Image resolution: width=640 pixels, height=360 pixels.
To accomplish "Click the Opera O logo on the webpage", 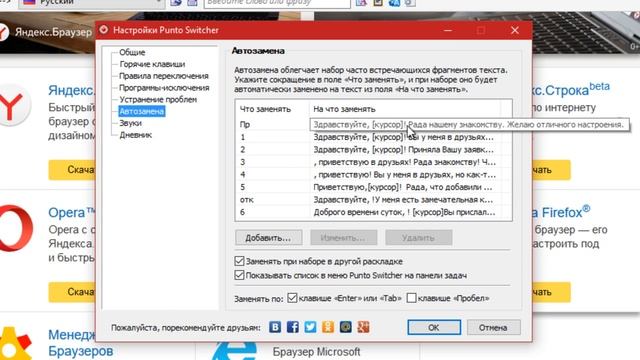I will coord(16,229).
